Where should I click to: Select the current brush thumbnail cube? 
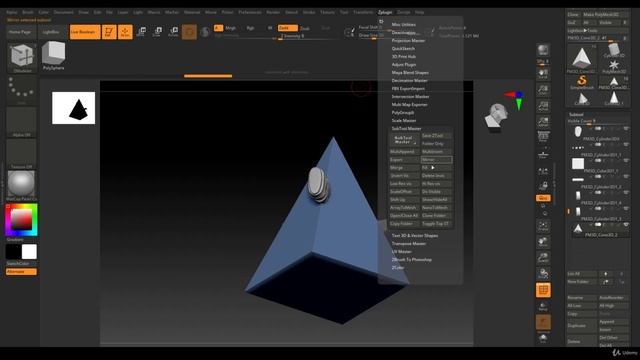coord(22,57)
